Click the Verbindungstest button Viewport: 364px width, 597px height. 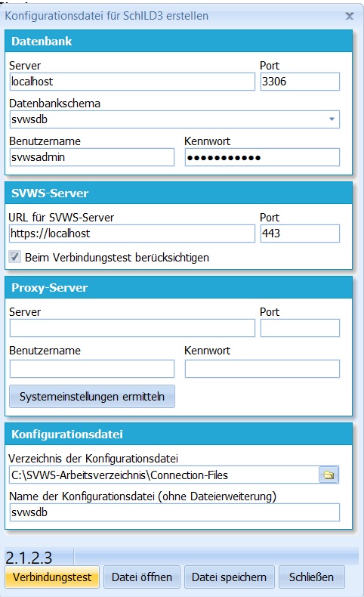click(52, 577)
